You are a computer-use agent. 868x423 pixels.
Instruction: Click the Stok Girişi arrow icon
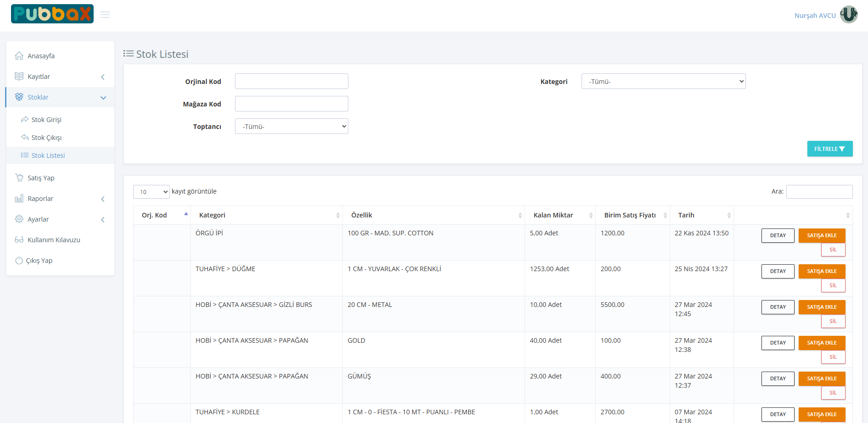[25, 120]
